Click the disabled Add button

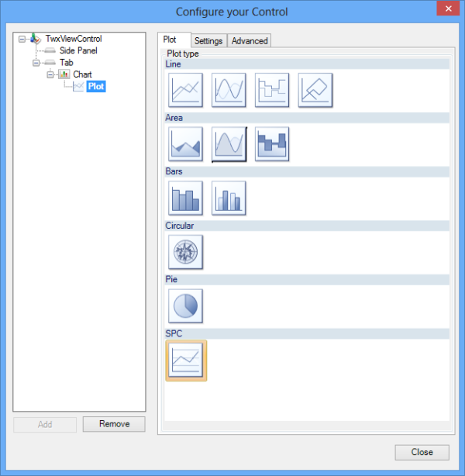[45, 424]
